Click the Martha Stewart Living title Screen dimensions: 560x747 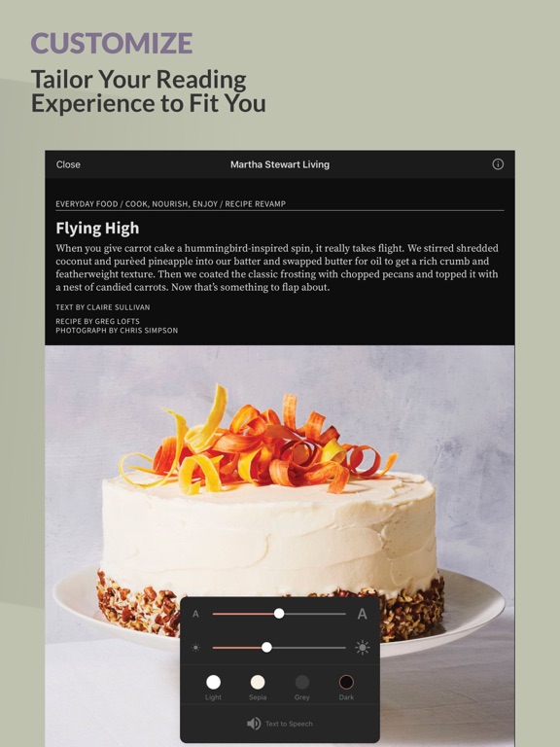coord(280,164)
